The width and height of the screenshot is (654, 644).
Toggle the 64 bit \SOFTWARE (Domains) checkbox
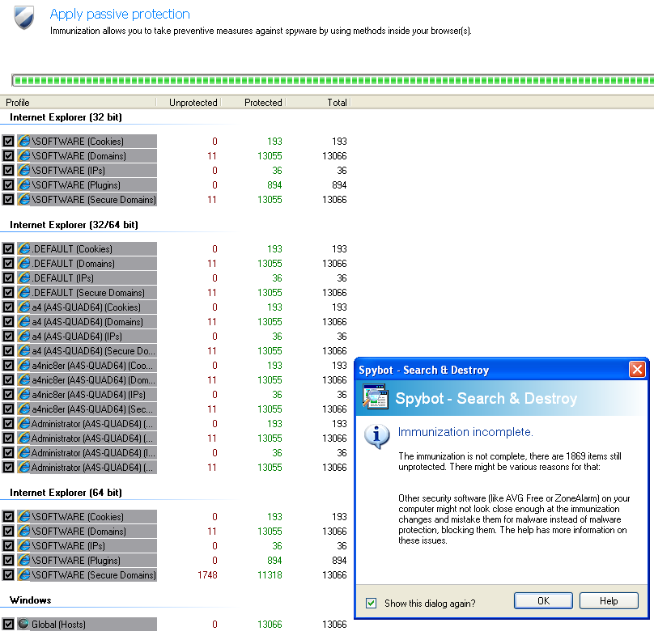[8, 532]
